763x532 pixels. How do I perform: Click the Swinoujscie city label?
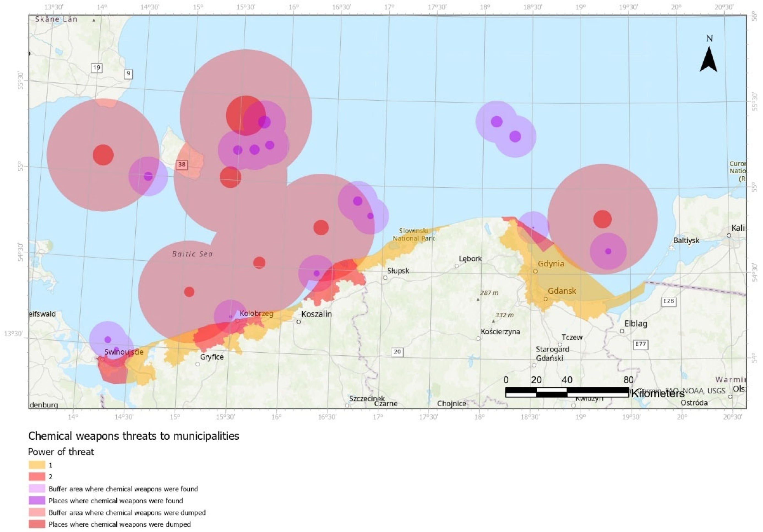(x=124, y=352)
